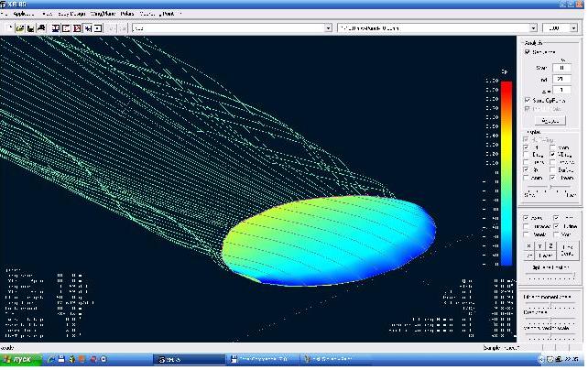Disable the Axes display checkbox

tap(526, 218)
